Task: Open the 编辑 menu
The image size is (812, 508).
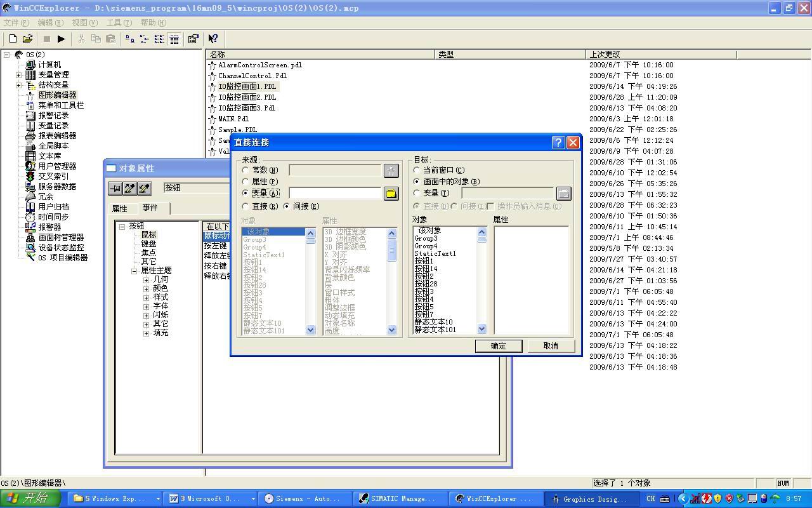Action: tap(51, 23)
